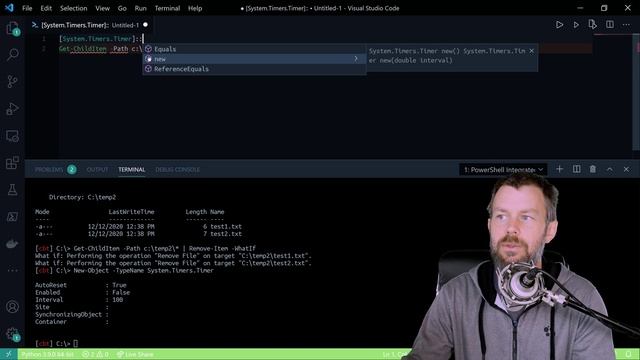Run selection with second play icon
The height and width of the screenshot is (360, 640).
pos(576,25)
